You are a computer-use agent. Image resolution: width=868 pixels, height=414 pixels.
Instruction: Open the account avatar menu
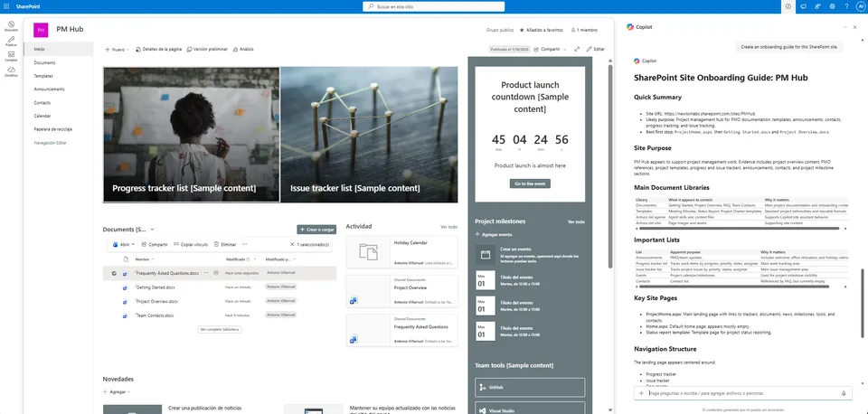click(861, 6)
